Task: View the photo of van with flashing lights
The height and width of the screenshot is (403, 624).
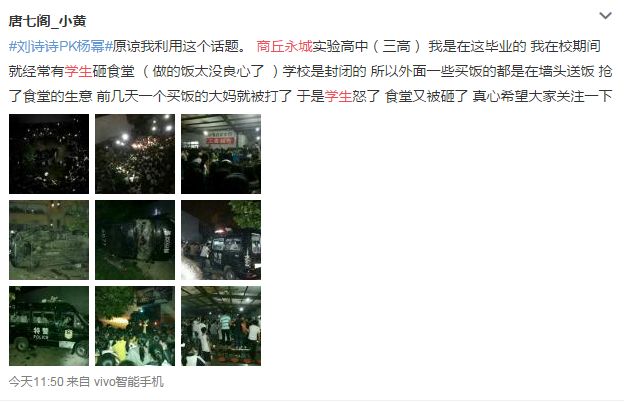Action: point(221,240)
